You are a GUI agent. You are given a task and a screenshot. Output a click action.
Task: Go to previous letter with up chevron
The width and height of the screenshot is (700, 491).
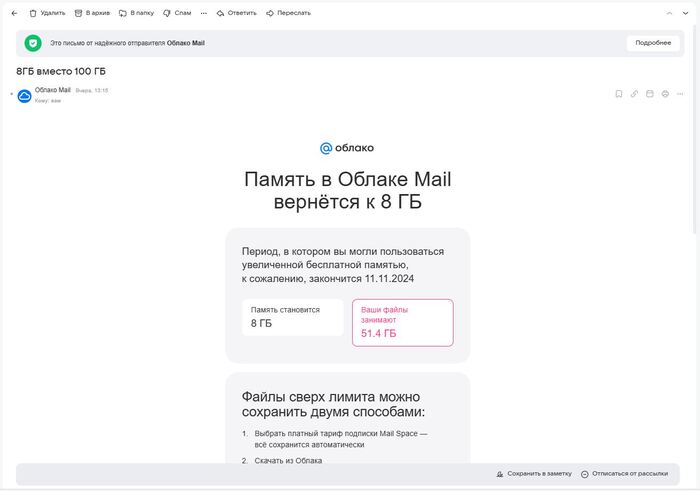(669, 13)
